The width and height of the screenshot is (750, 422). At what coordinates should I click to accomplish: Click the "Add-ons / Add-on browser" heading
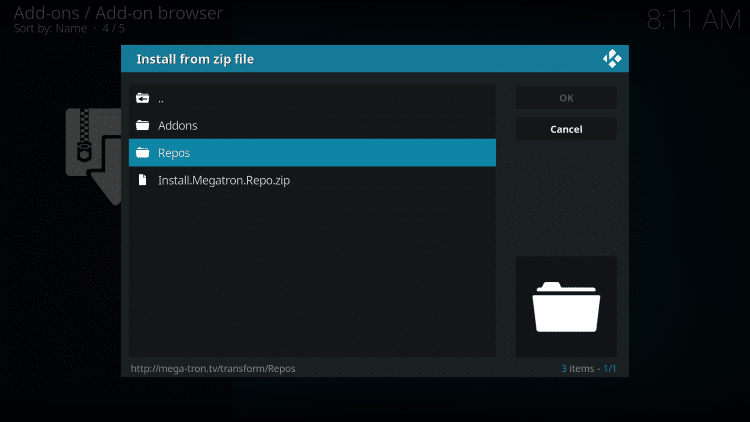[118, 13]
